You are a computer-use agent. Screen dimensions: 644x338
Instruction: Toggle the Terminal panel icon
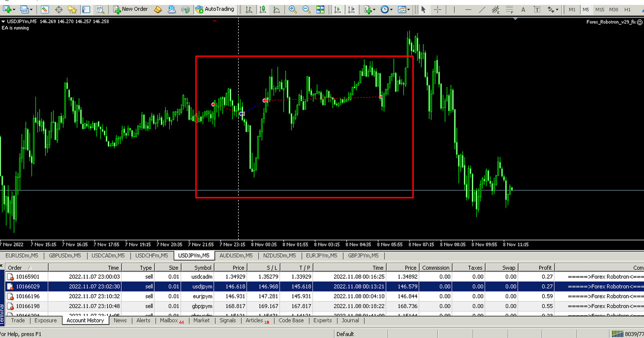(x=86, y=9)
